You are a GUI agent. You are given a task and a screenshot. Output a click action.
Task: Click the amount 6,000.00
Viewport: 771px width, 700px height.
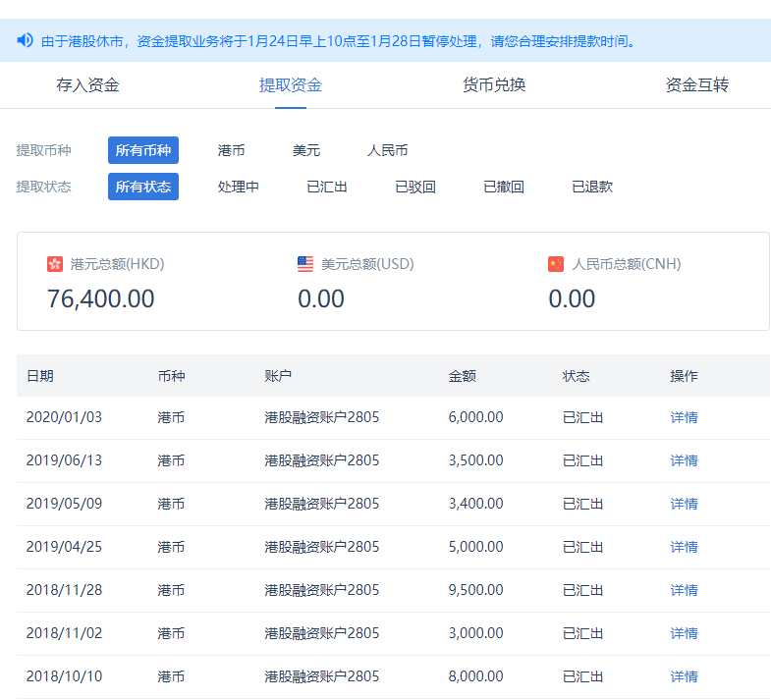(x=475, y=417)
